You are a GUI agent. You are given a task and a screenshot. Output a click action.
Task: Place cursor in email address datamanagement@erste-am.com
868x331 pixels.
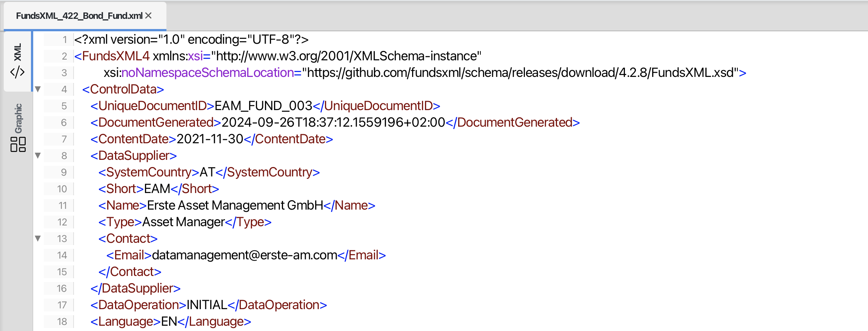coord(245,255)
